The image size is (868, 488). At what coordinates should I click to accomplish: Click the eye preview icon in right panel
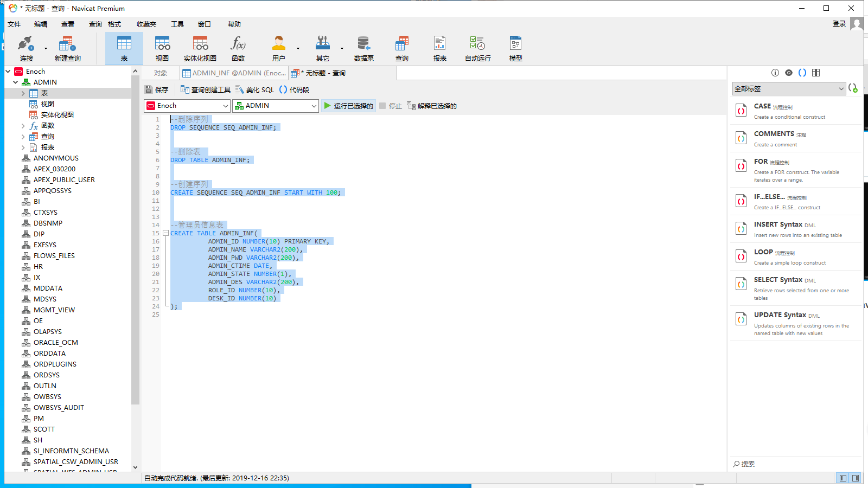(789, 73)
